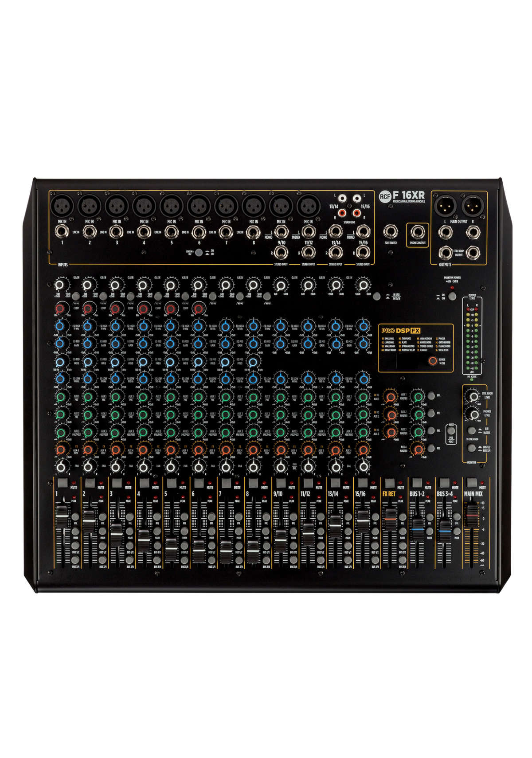532x758 pixels.
Task: Click channel 15/16 GAIN knob
Action: 363,285
